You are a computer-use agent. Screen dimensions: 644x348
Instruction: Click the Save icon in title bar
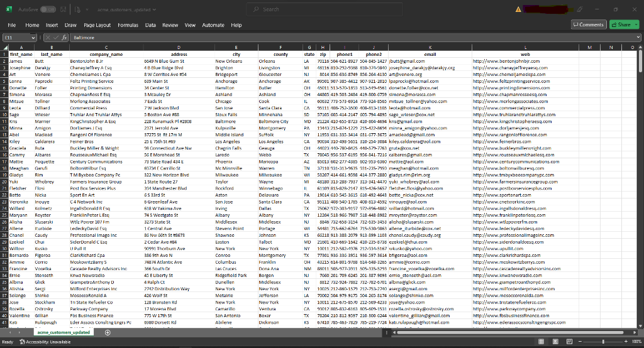[x=63, y=9]
